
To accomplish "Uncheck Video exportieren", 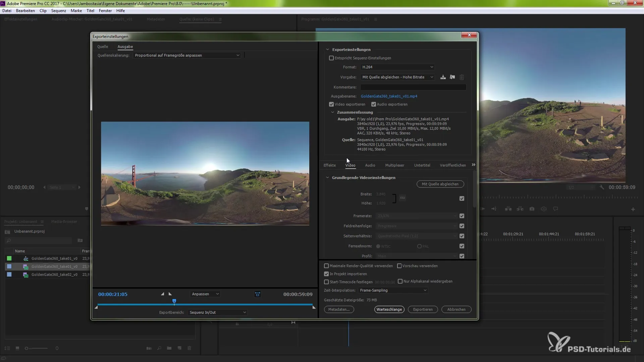I will tap(331, 104).
